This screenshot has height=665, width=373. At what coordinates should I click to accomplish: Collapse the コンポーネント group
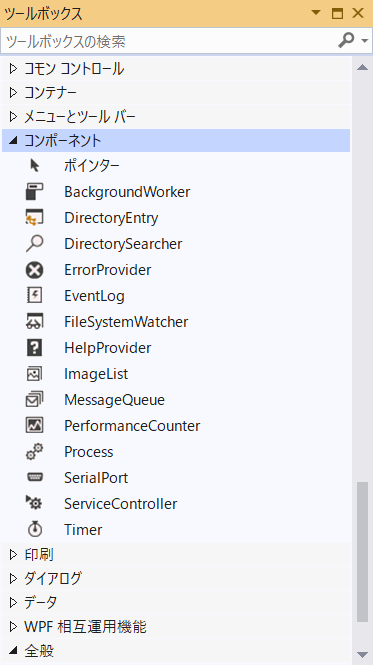tap(13, 141)
